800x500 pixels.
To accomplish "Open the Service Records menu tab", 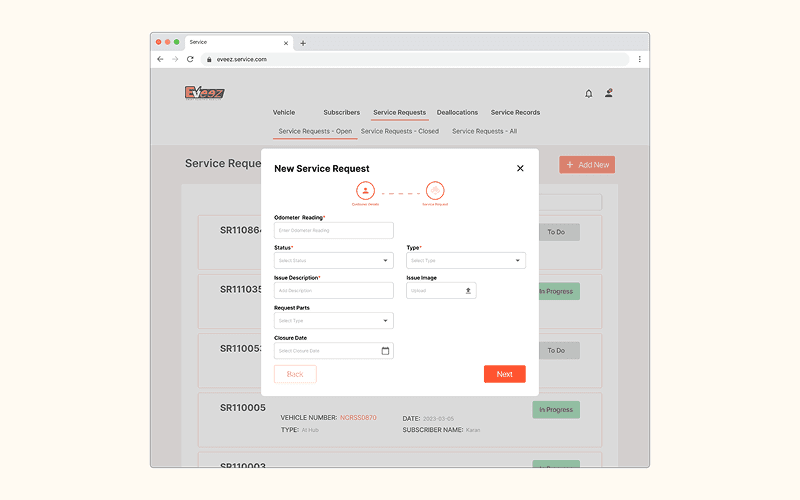I will (x=515, y=112).
